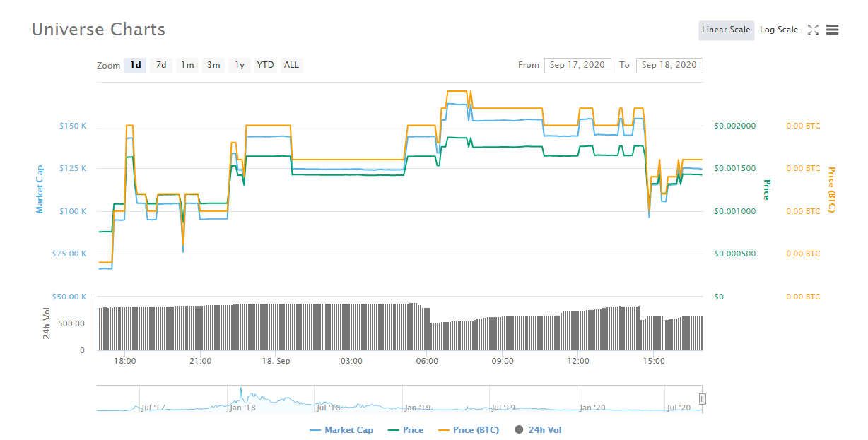Switch to Linear Scale

coord(726,30)
